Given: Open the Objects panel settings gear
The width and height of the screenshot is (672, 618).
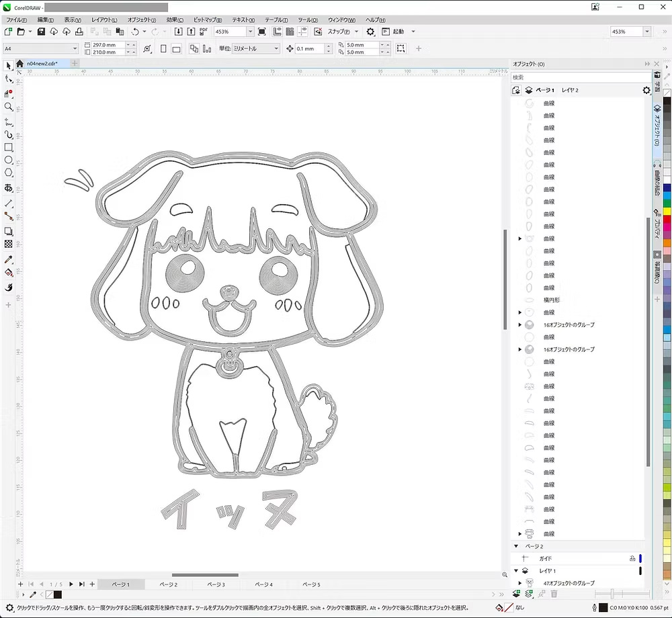Looking at the screenshot, I should click(646, 89).
